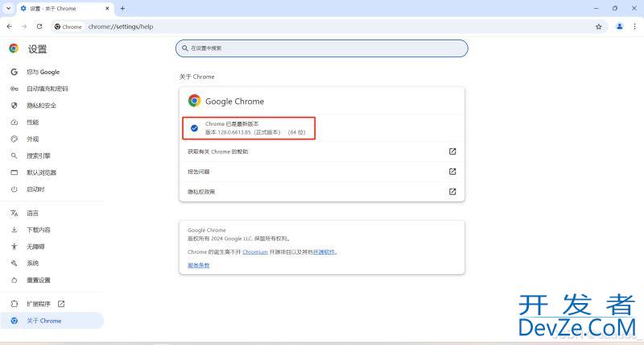This screenshot has width=644, height=345.
Task: Open 隐私和安全 settings section
Action: point(52,106)
